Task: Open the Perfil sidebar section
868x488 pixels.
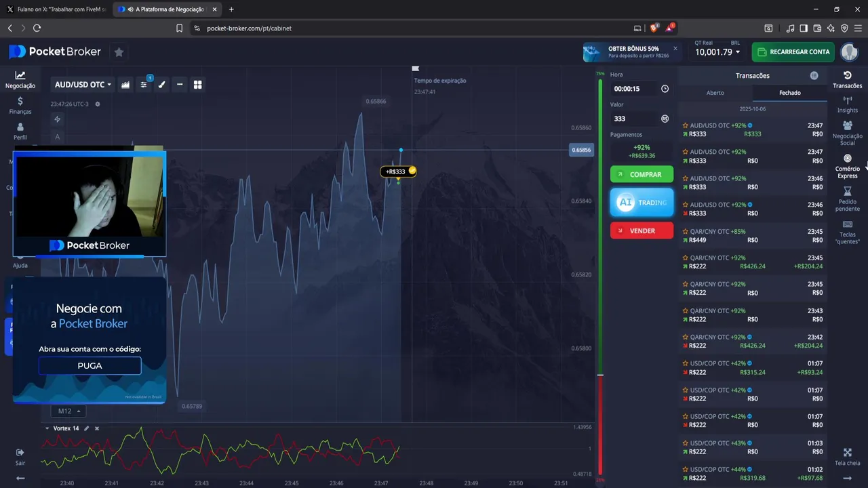Action: [20, 131]
